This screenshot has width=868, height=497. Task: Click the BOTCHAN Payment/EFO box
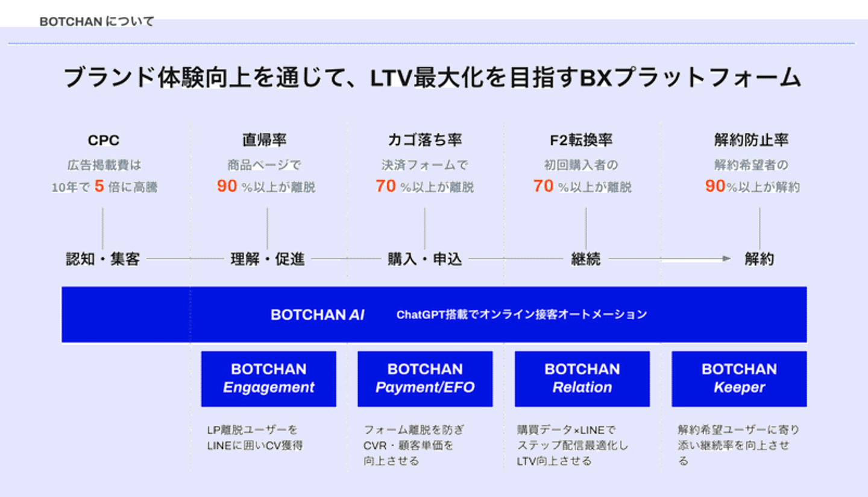pyautogui.click(x=425, y=379)
